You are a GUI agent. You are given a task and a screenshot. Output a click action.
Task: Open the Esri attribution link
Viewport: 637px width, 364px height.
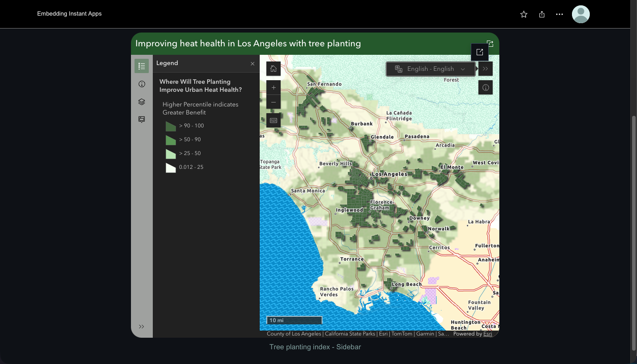487,333
